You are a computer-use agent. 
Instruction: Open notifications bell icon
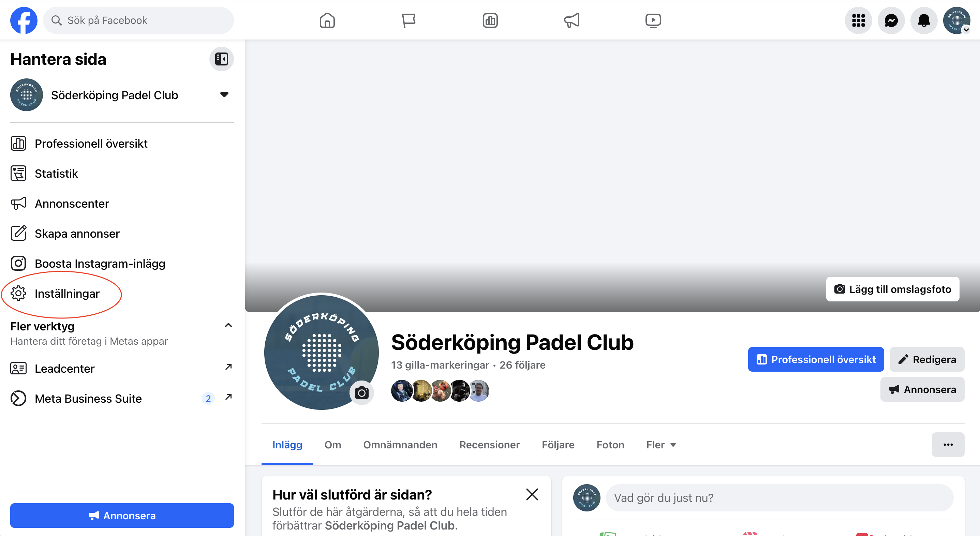click(x=924, y=20)
